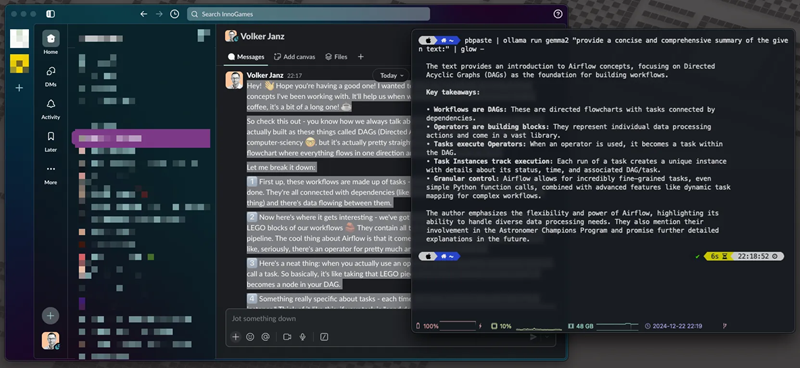Screen dimensions: 800x368
Task: Toggle text formatting in the composer
Action: [323, 337]
